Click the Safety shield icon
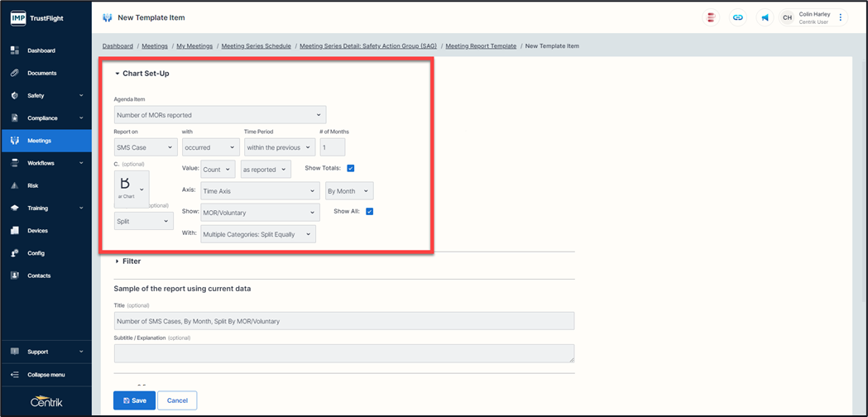 [15, 96]
